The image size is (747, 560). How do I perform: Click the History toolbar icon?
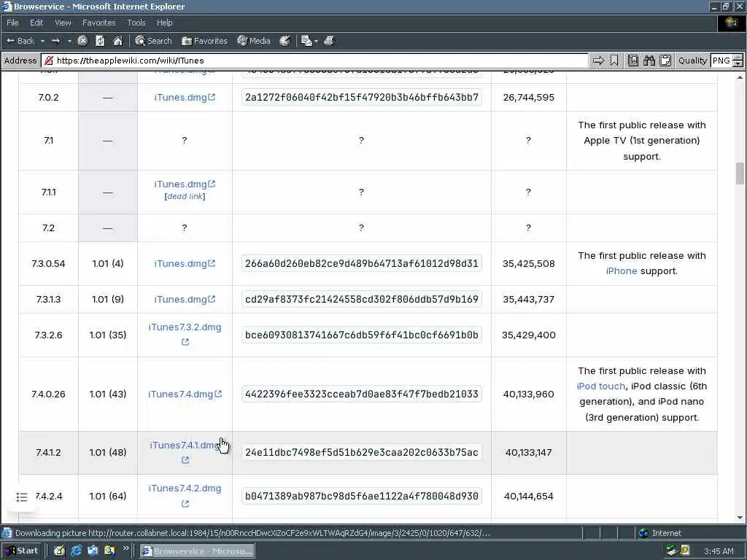(x=285, y=41)
